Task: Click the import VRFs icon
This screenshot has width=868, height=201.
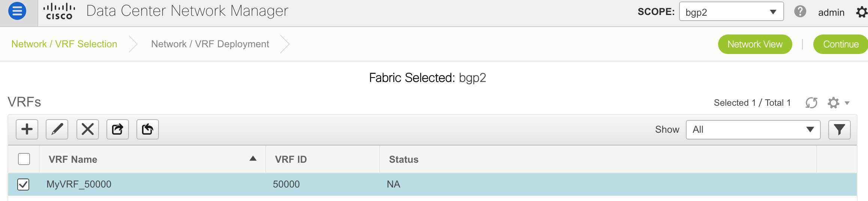Action: point(148,129)
